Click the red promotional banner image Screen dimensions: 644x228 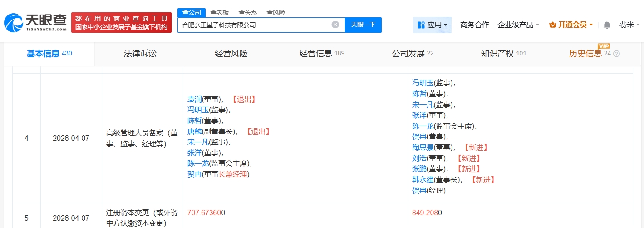(x=121, y=23)
